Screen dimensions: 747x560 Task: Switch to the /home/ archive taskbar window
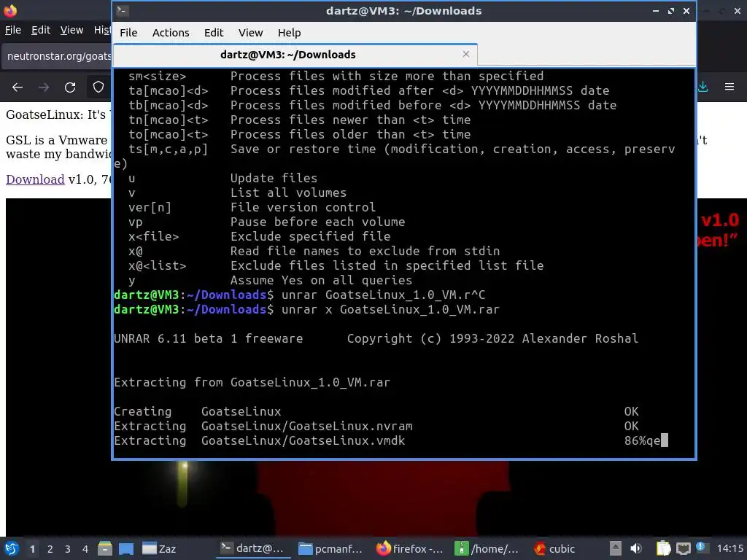pyautogui.click(x=487, y=548)
